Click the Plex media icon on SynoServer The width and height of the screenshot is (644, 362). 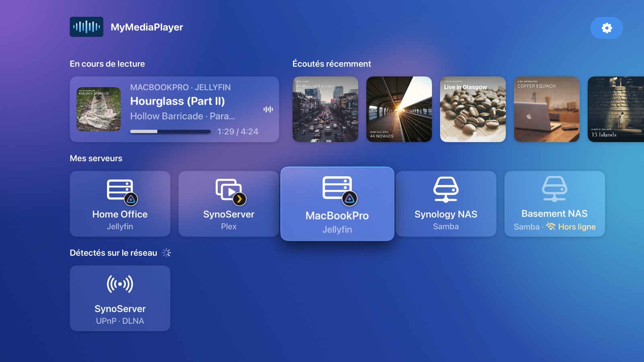(x=231, y=192)
